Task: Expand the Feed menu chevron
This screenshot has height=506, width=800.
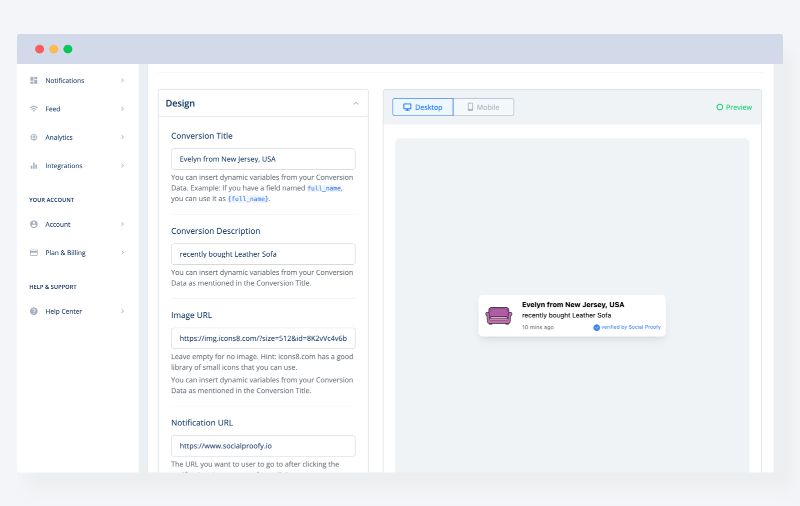Action: 122,109
